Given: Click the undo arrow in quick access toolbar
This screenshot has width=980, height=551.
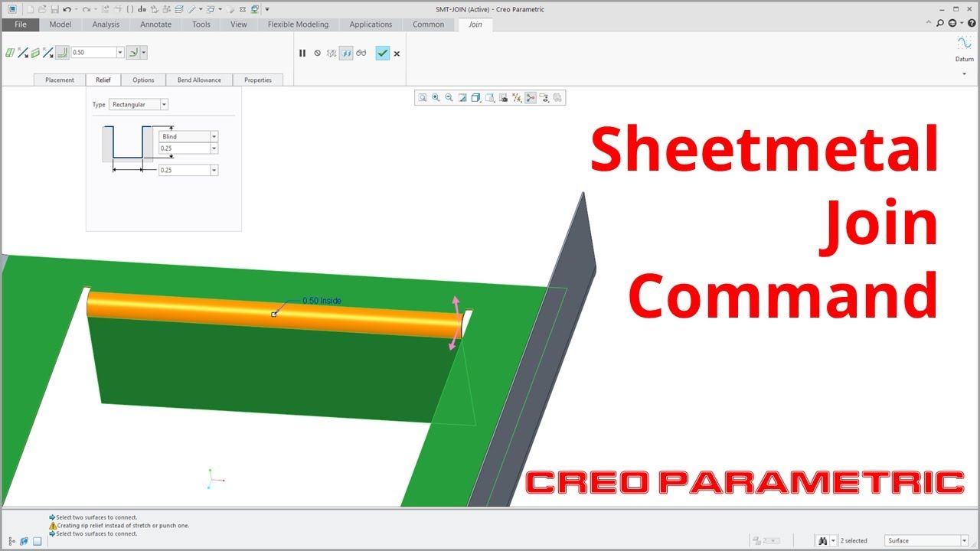Looking at the screenshot, I should [x=67, y=9].
